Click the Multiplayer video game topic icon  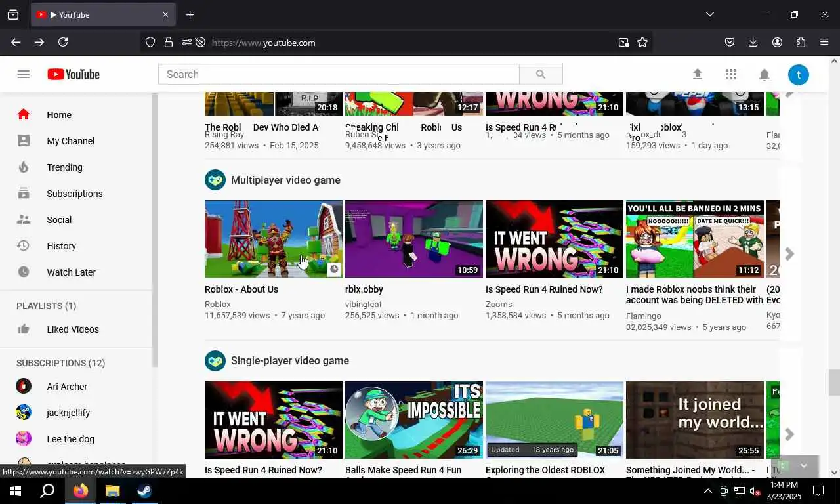point(215,180)
